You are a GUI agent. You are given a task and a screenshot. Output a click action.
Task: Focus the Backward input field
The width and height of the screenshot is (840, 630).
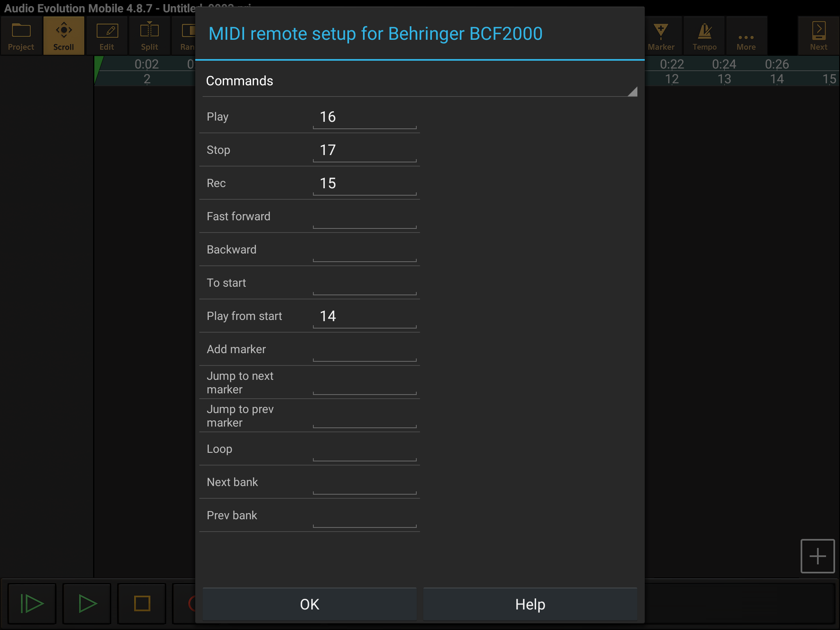tap(365, 250)
